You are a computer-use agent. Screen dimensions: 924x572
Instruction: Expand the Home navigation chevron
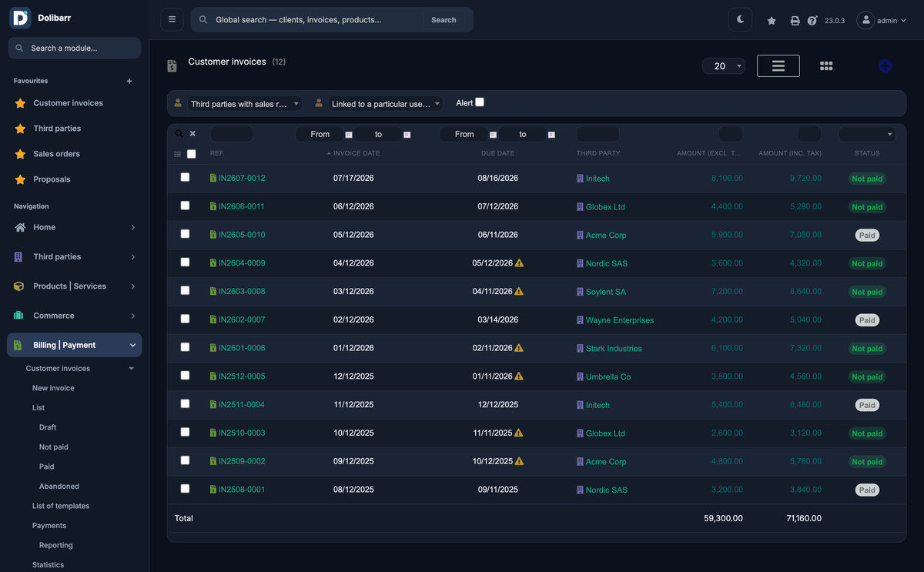click(132, 228)
